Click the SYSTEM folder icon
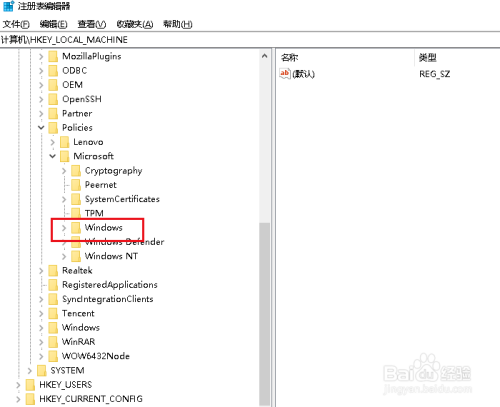The height and width of the screenshot is (407, 500). coord(42,371)
